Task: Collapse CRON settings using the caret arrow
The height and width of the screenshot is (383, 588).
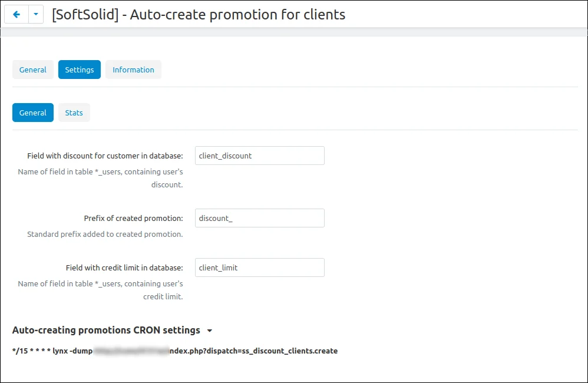Action: [x=210, y=331]
